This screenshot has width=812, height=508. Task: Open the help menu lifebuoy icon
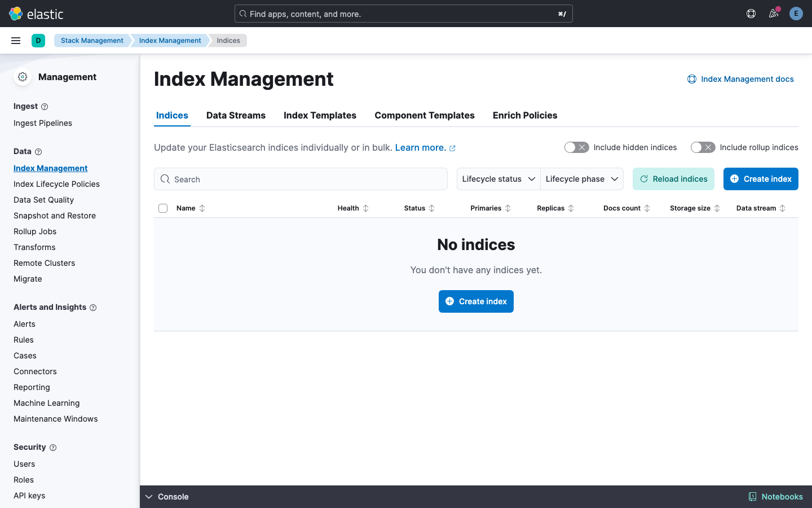click(x=751, y=14)
